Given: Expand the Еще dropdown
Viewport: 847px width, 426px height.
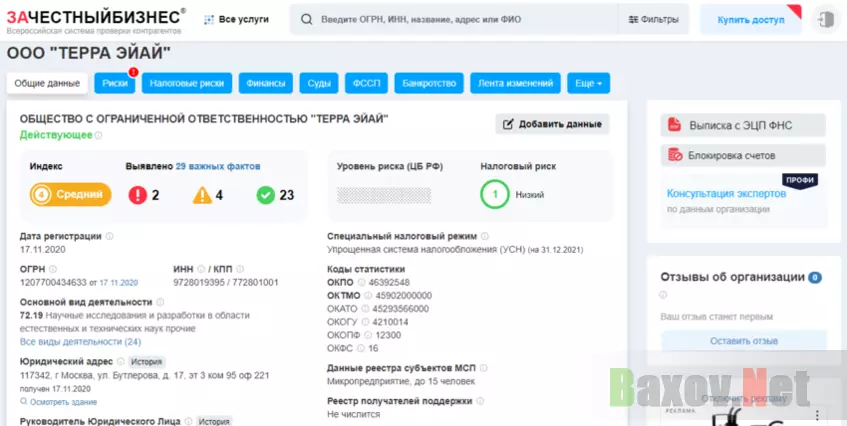Looking at the screenshot, I should (588, 83).
